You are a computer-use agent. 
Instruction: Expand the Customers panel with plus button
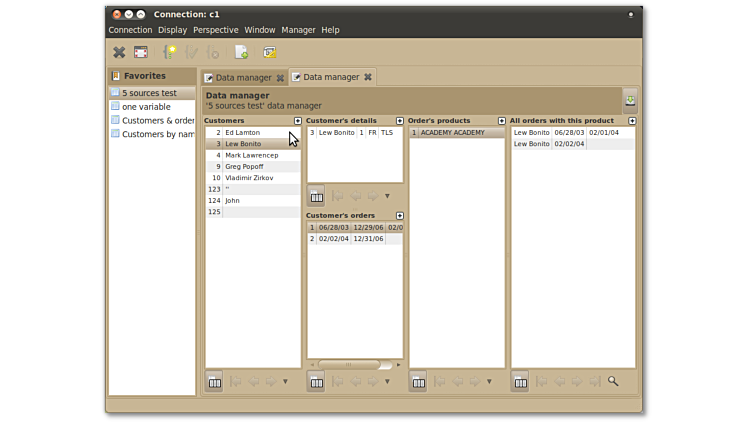point(297,121)
